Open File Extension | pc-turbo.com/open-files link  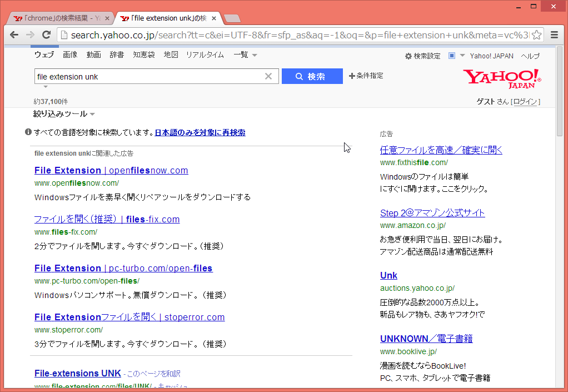[x=123, y=268]
